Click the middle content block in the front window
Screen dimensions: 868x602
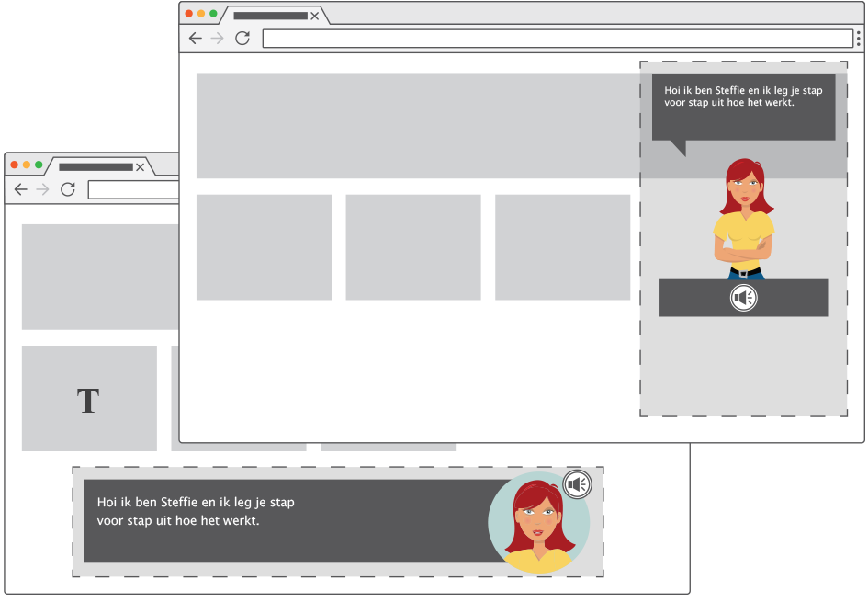[413, 247]
